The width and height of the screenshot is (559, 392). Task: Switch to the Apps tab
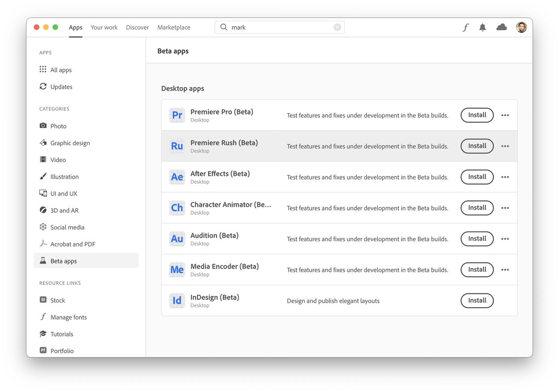(x=75, y=27)
